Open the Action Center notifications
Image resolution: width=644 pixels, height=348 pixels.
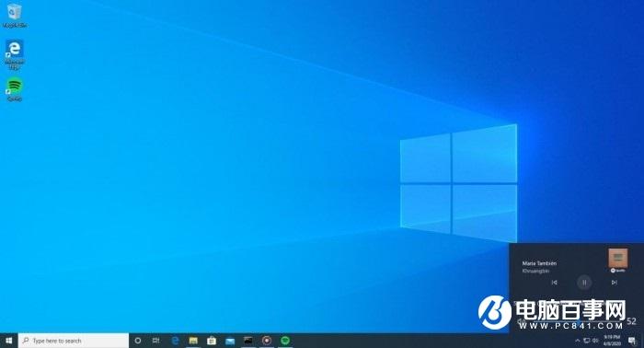(x=633, y=341)
